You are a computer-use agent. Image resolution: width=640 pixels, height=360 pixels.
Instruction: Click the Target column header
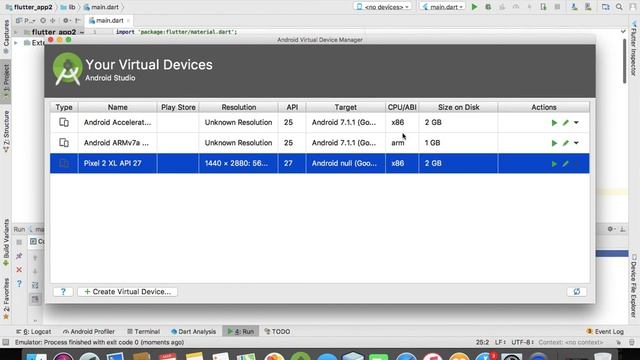pos(345,107)
